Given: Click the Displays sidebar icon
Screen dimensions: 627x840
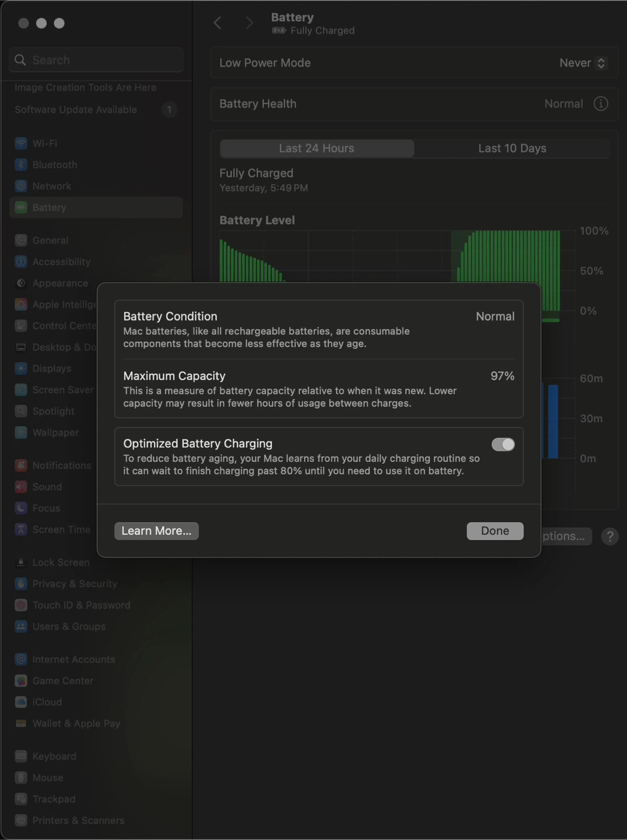Looking at the screenshot, I should [21, 369].
